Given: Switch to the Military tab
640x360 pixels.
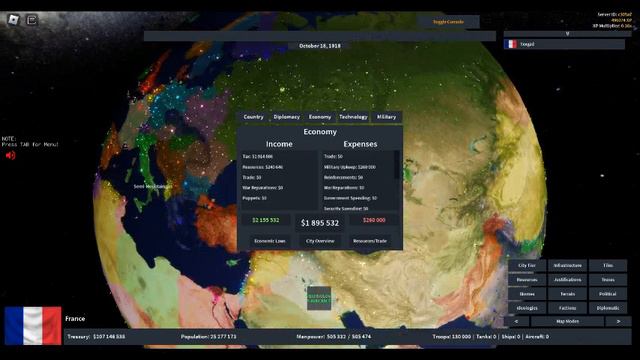Looking at the screenshot, I should pyautogui.click(x=386, y=117).
